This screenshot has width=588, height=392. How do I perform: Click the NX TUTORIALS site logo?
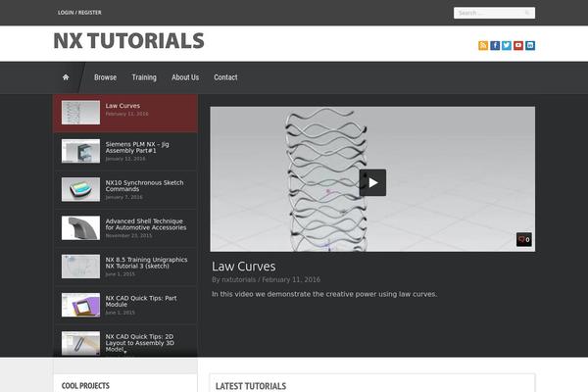[x=129, y=41]
